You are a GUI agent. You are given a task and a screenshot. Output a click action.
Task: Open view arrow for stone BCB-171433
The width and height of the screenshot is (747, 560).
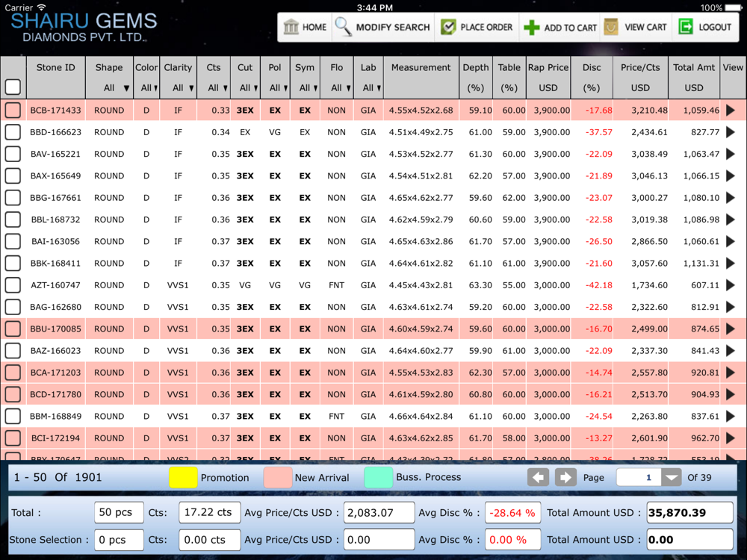coord(731,111)
